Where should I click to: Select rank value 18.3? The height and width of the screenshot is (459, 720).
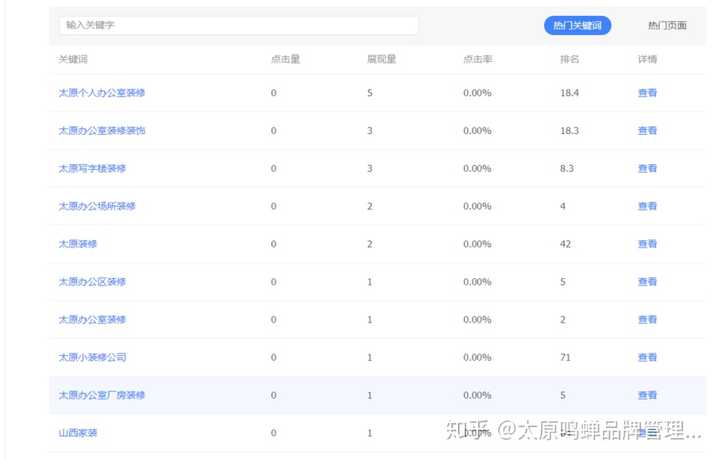coord(569,131)
